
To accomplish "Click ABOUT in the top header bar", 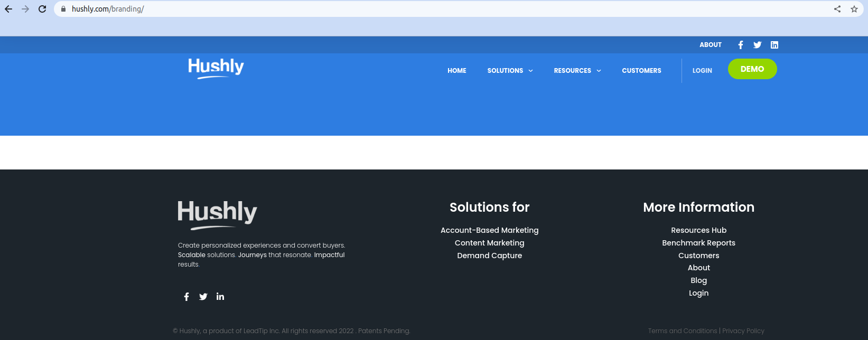I will (711, 45).
